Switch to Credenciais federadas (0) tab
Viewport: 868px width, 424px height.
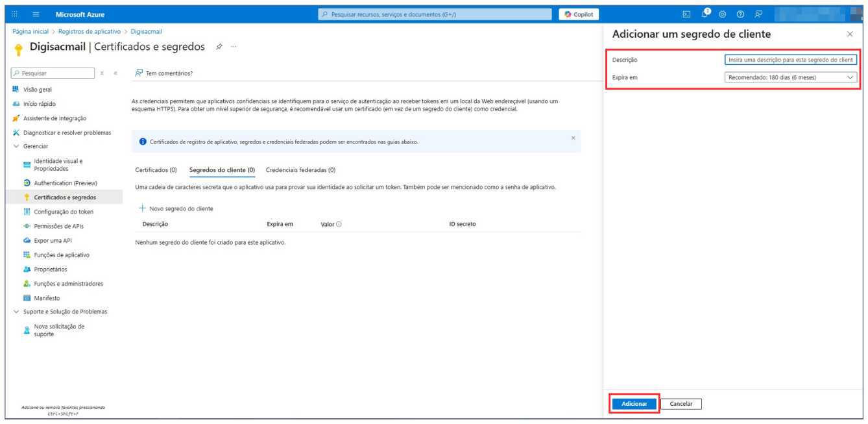click(x=300, y=170)
